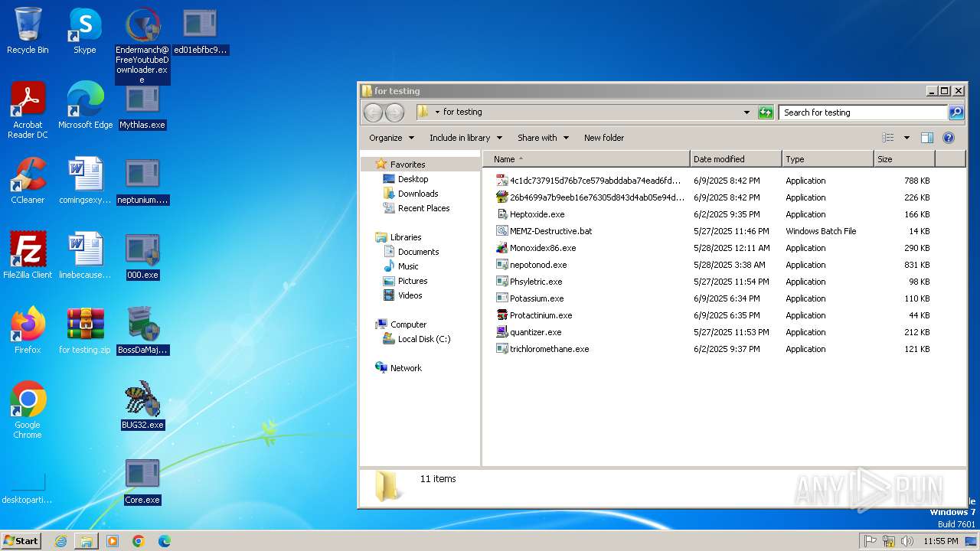Select the CCleaner desktop icon
This screenshot has width=980, height=551.
click(x=28, y=181)
